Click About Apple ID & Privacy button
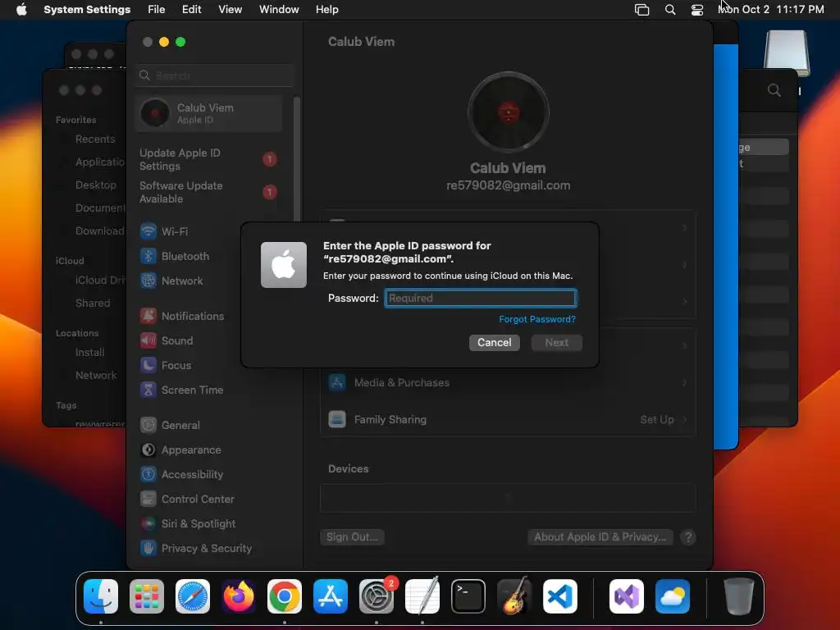 [x=600, y=536]
